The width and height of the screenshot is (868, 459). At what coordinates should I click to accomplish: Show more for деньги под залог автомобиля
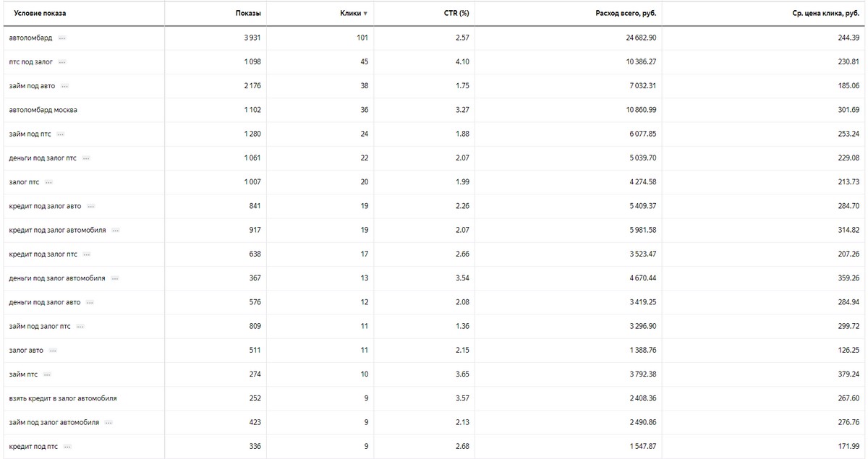pyautogui.click(x=115, y=278)
